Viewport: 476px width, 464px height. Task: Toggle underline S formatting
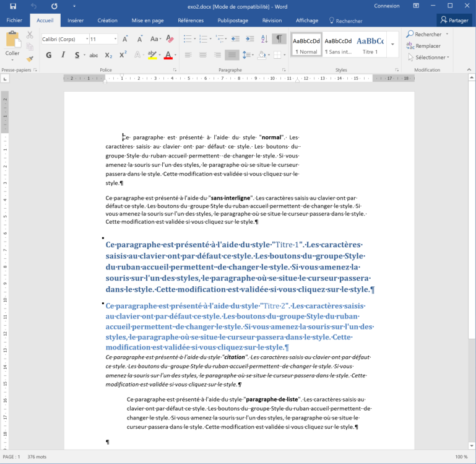point(77,55)
